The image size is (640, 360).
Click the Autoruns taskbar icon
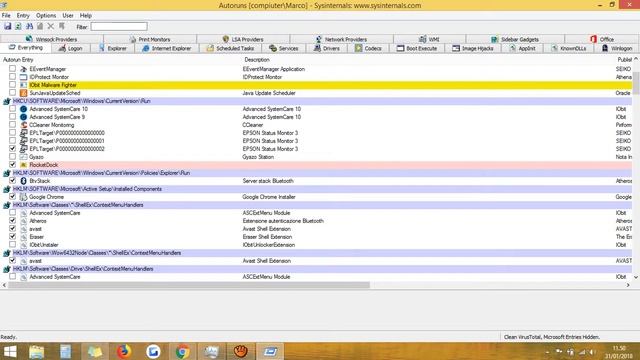pyautogui.click(x=270, y=351)
